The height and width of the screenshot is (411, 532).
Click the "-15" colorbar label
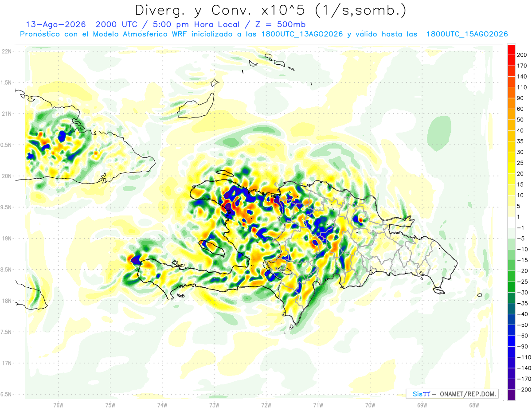pyautogui.click(x=523, y=260)
